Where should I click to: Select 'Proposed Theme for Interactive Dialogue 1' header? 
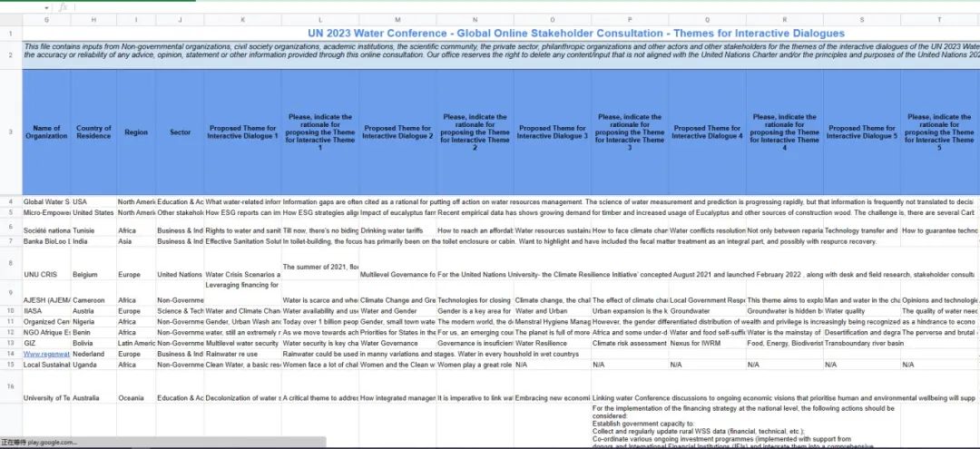point(242,132)
